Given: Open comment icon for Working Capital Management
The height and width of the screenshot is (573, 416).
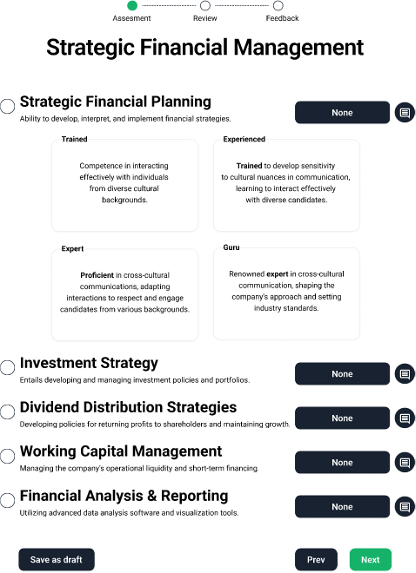Looking at the screenshot, I should click(x=405, y=462).
